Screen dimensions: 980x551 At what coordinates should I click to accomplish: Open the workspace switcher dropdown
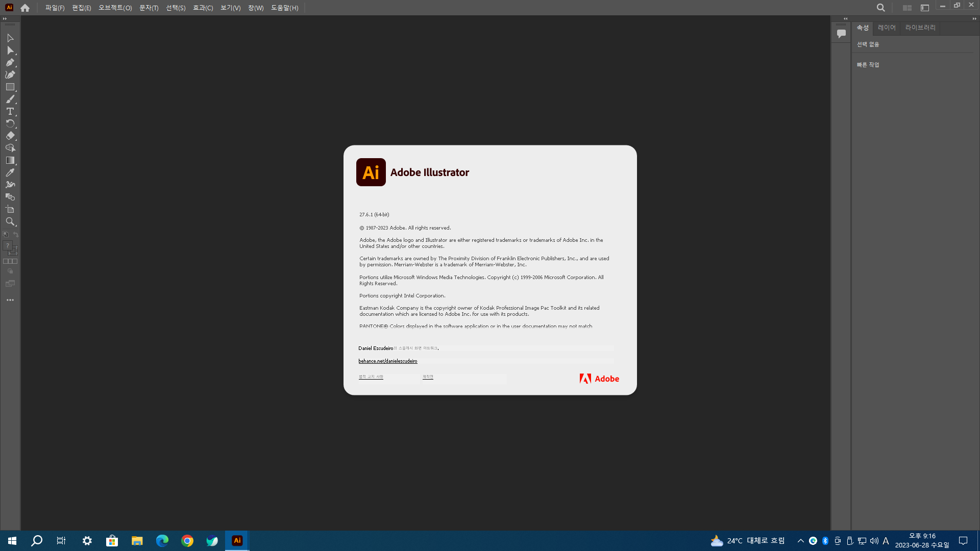924,8
